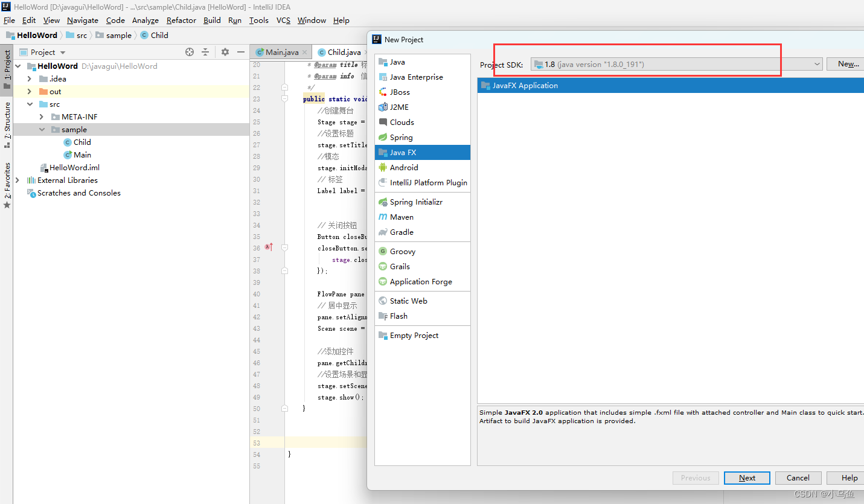The height and width of the screenshot is (504, 864).
Task: Select the Child class in project tree
Action: tap(77, 142)
